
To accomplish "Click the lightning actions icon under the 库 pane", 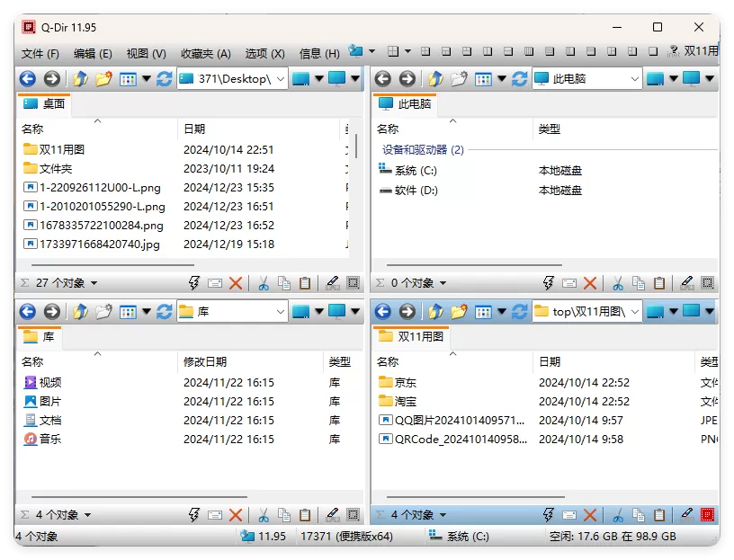I will (x=193, y=514).
